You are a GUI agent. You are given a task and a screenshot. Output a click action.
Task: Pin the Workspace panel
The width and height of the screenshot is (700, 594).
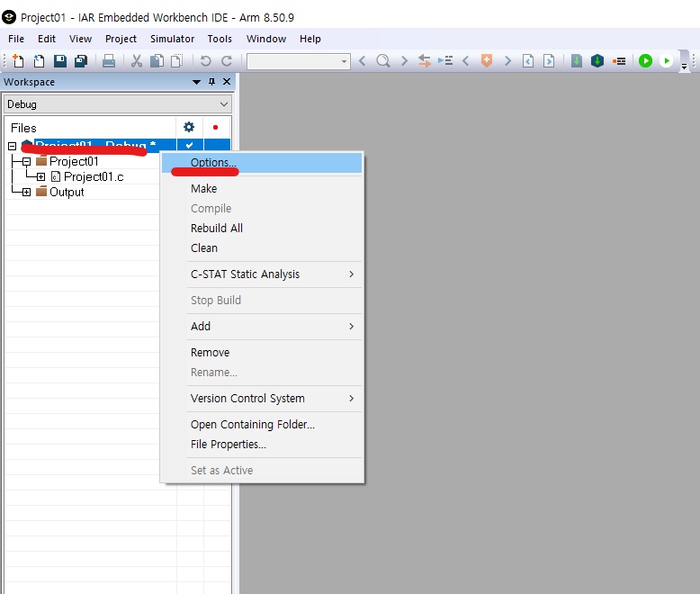point(211,82)
